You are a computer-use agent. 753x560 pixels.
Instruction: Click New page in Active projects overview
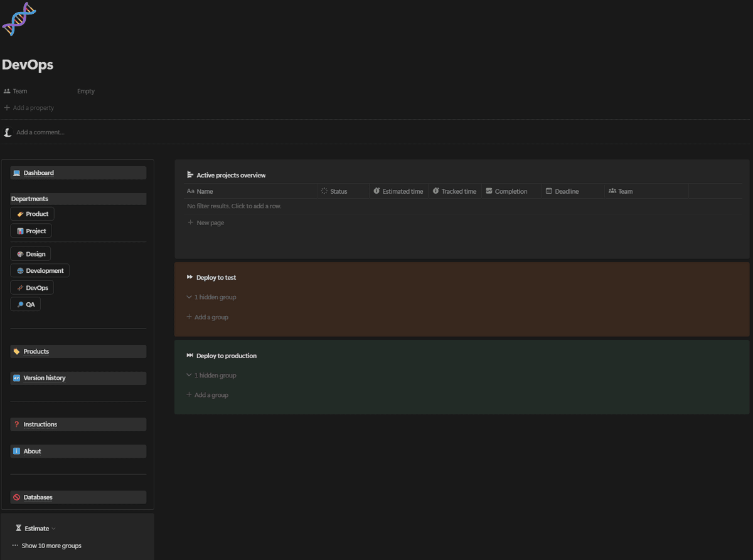210,223
